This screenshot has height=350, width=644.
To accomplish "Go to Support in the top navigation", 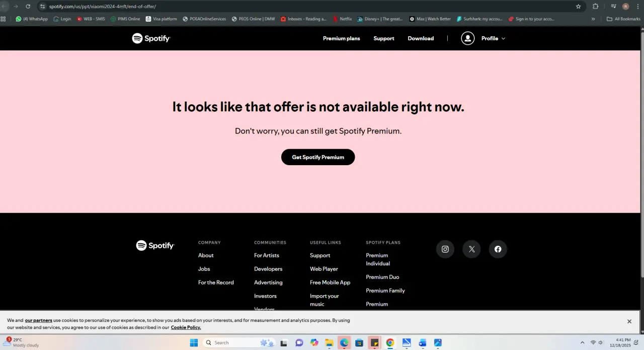I will click(x=384, y=38).
